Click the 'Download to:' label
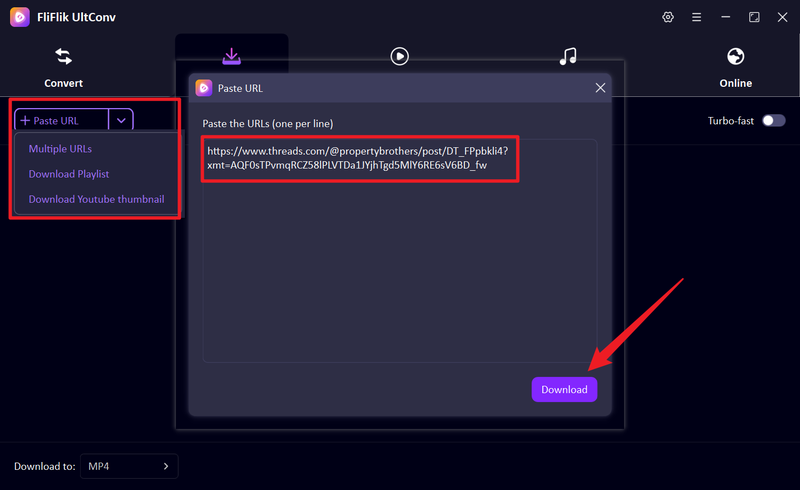Viewport: 800px width, 490px height. pos(45,466)
